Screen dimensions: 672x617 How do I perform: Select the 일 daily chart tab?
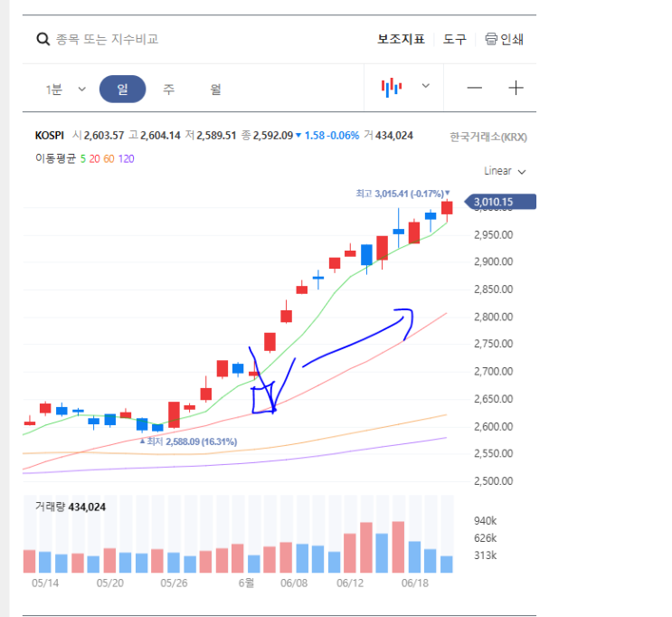[123, 90]
